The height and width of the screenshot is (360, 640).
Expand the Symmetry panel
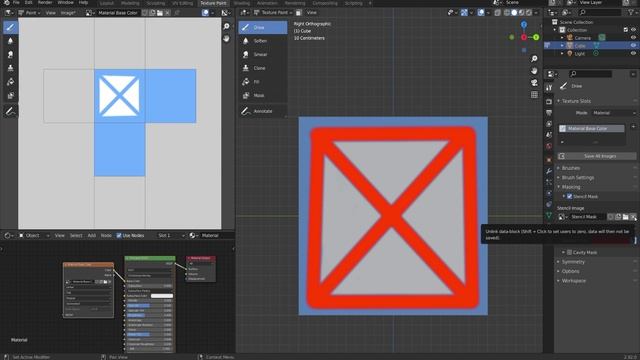click(x=573, y=262)
